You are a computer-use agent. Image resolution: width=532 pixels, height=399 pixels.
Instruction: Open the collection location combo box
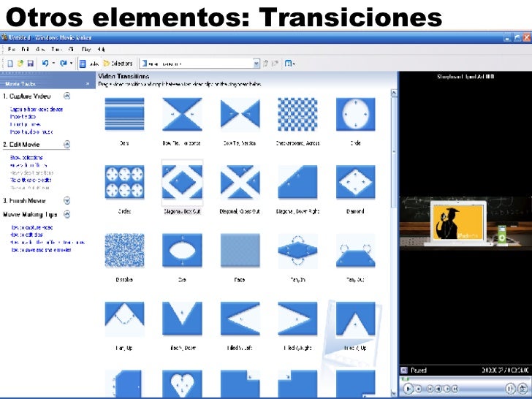tap(200, 64)
